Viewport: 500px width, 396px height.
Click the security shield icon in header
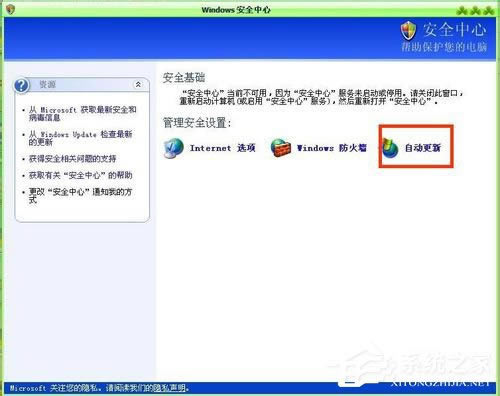(x=408, y=30)
